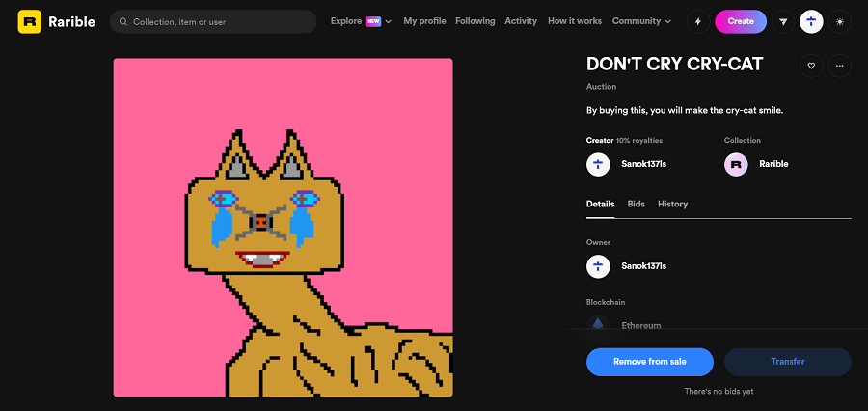Open the three-dots more options menu
This screenshot has width=868, height=411.
(x=840, y=66)
